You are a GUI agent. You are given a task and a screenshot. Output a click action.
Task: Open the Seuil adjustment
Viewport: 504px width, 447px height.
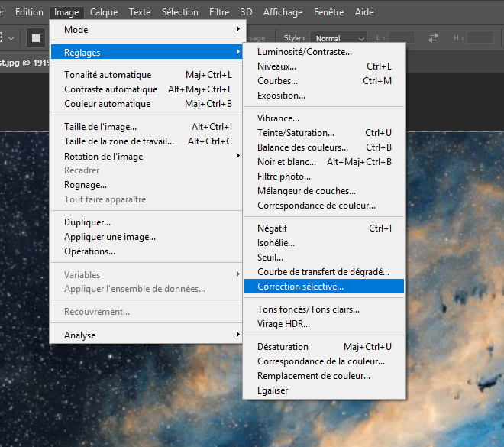(x=324, y=258)
